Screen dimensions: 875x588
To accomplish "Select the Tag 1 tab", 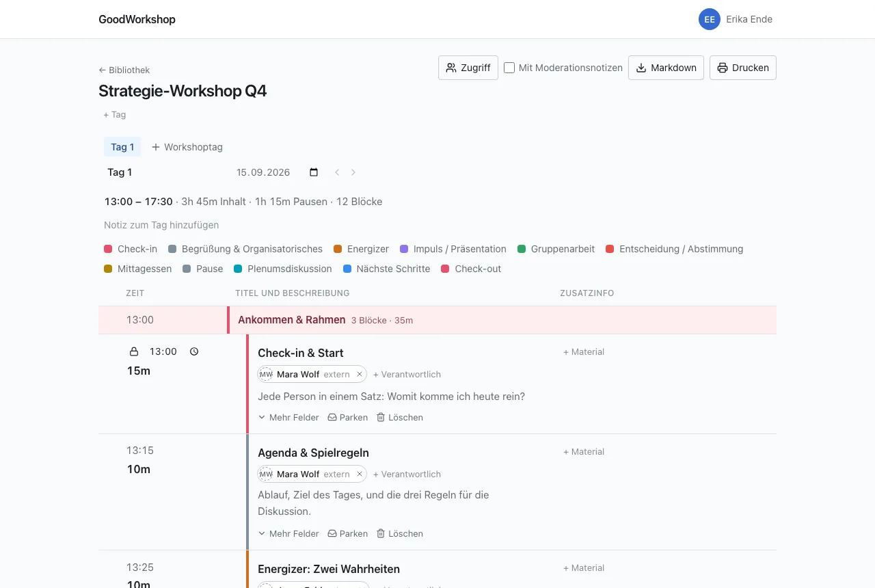I will click(122, 147).
